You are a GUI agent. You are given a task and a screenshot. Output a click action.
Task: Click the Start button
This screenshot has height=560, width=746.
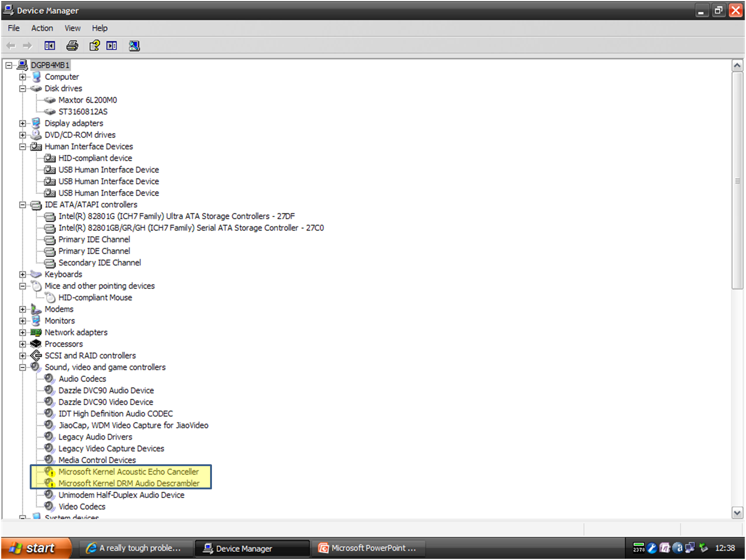coord(36,548)
